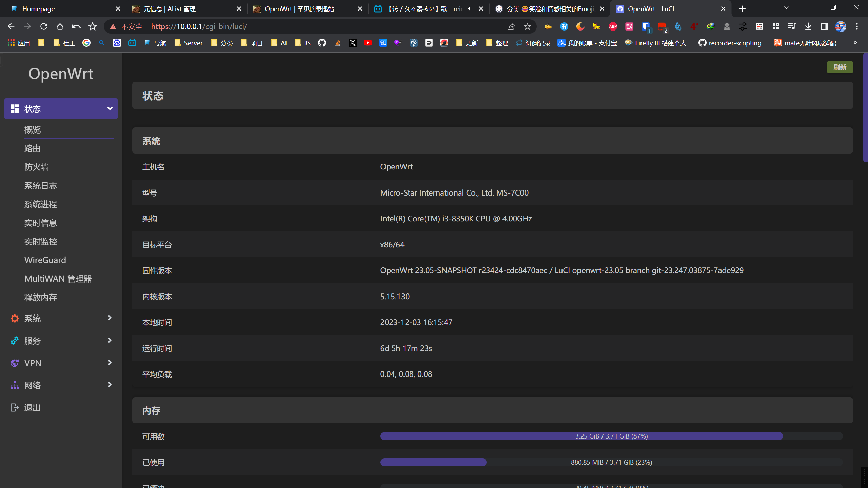Click the X Twitter bookmark icon
Image resolution: width=868 pixels, height=488 pixels.
click(353, 43)
